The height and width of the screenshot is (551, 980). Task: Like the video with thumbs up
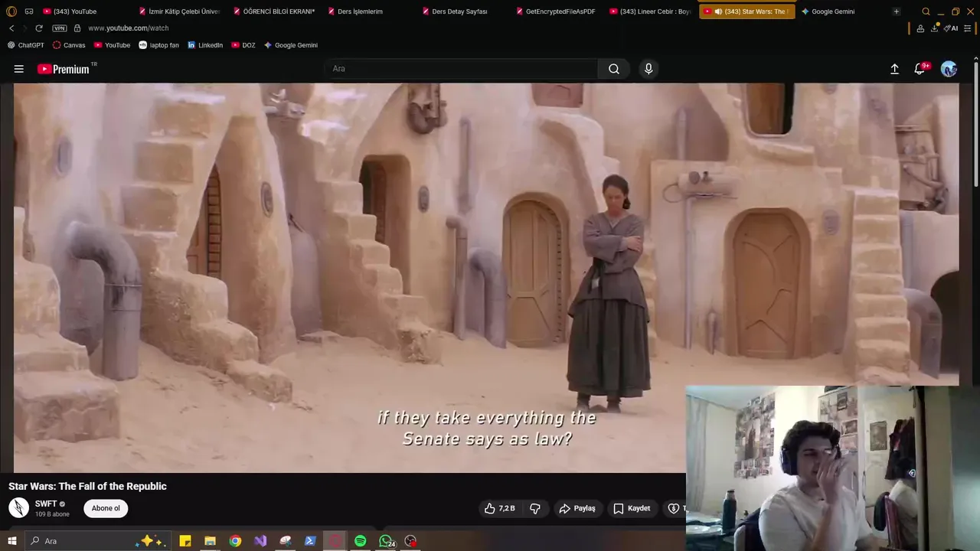click(x=499, y=508)
